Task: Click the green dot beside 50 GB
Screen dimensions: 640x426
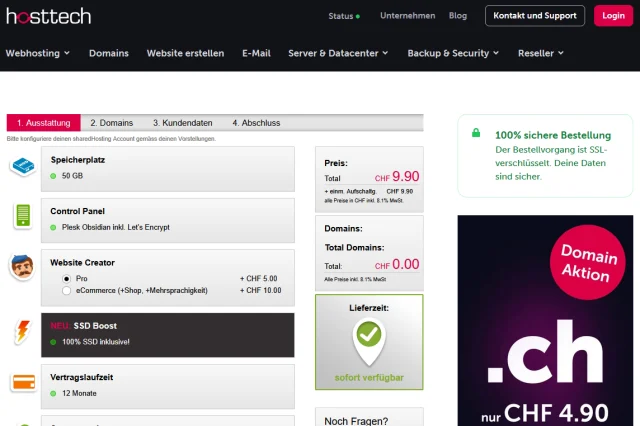Action: (53, 176)
